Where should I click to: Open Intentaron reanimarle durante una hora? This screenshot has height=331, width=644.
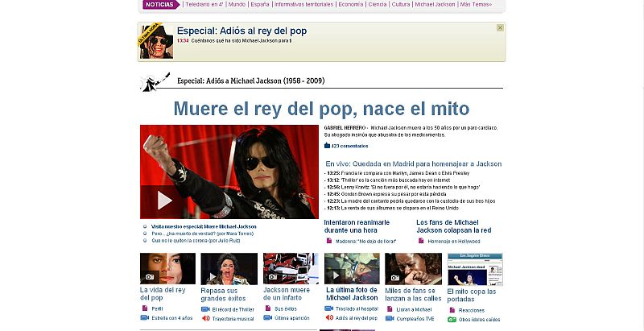[357, 226]
